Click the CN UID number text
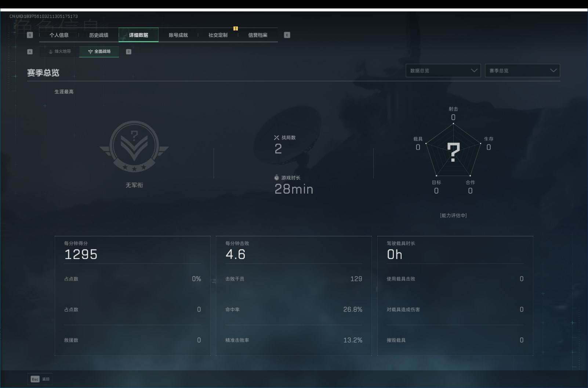Image resolution: width=588 pixels, height=388 pixels. (x=44, y=16)
